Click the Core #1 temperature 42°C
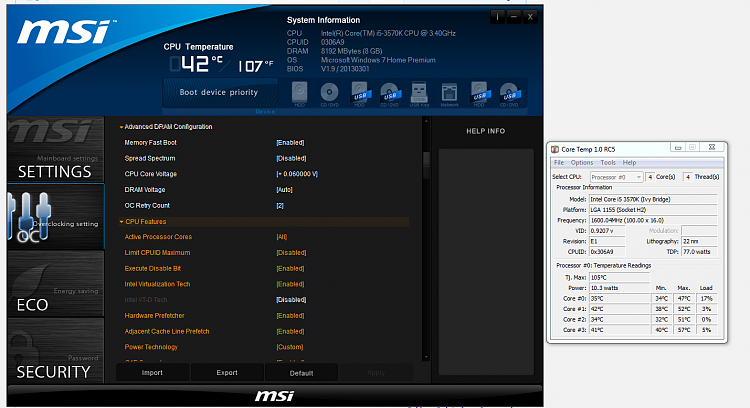Screen dimensions: 750x408 tap(619, 309)
